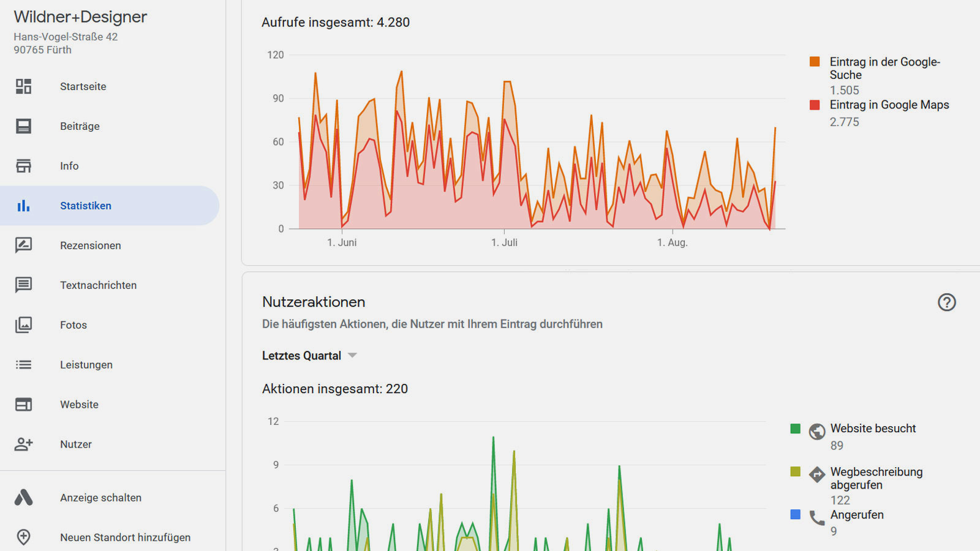Click the Neuen Standort hinzufügen pin icon

[23, 538]
